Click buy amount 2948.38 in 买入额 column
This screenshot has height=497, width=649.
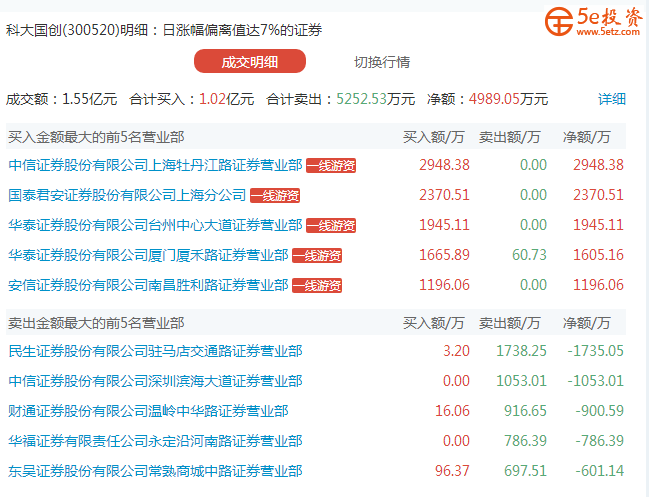pyautogui.click(x=444, y=165)
